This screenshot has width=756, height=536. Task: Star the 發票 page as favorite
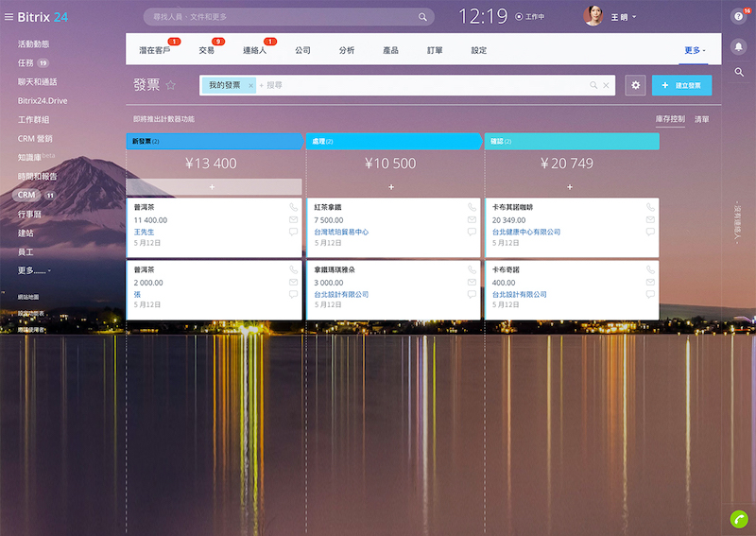[171, 85]
